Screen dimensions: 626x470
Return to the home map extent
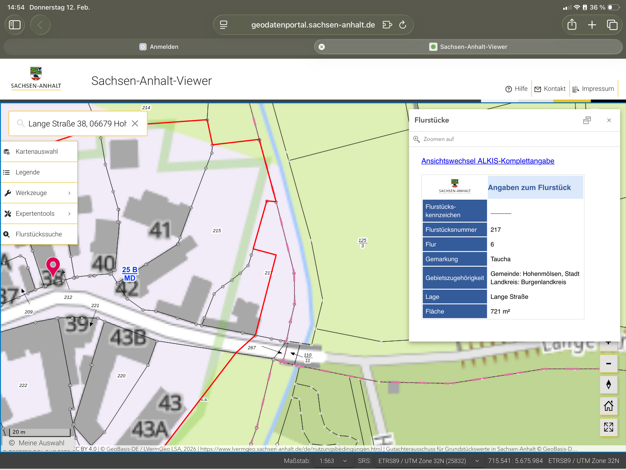(608, 406)
